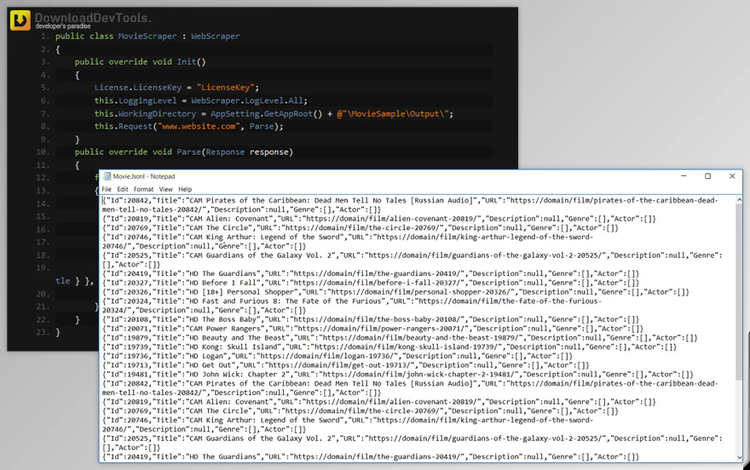
Task: Click the power-rangers-20071 URL text
Action: pyautogui.click(x=381, y=328)
